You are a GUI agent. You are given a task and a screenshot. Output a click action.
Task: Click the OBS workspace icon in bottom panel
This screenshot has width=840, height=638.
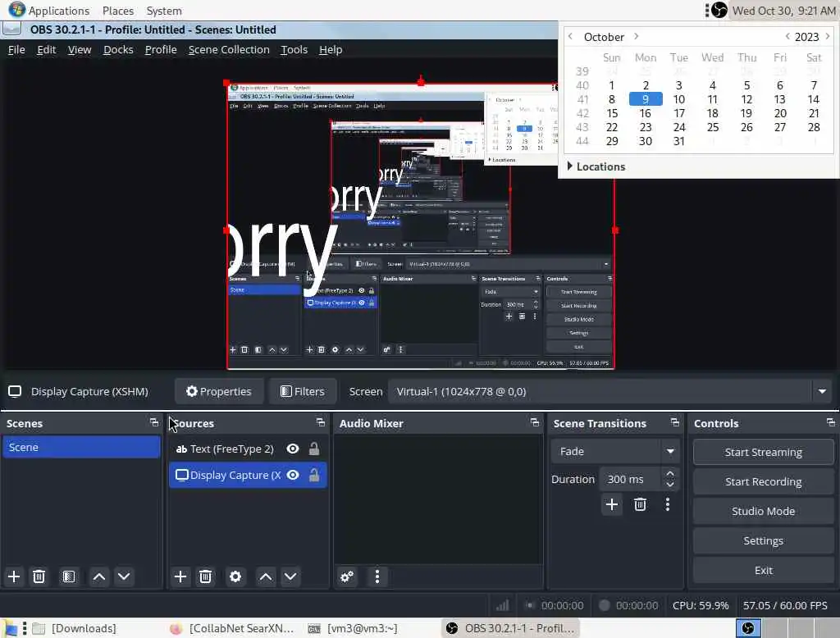(748, 628)
